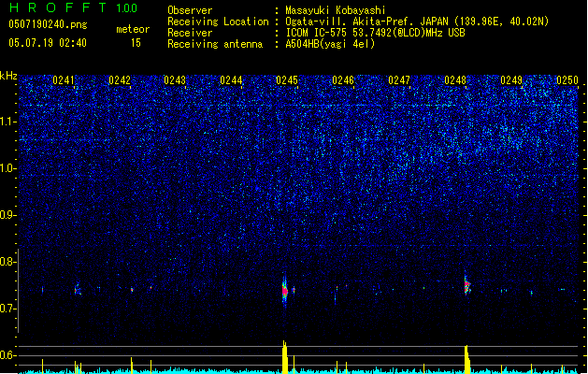Click the 0245 time marker
The height and width of the screenshot is (374, 588).
click(287, 80)
